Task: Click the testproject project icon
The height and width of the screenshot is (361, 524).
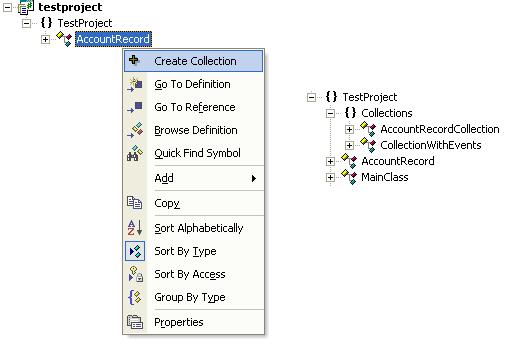Action: pos(26,7)
